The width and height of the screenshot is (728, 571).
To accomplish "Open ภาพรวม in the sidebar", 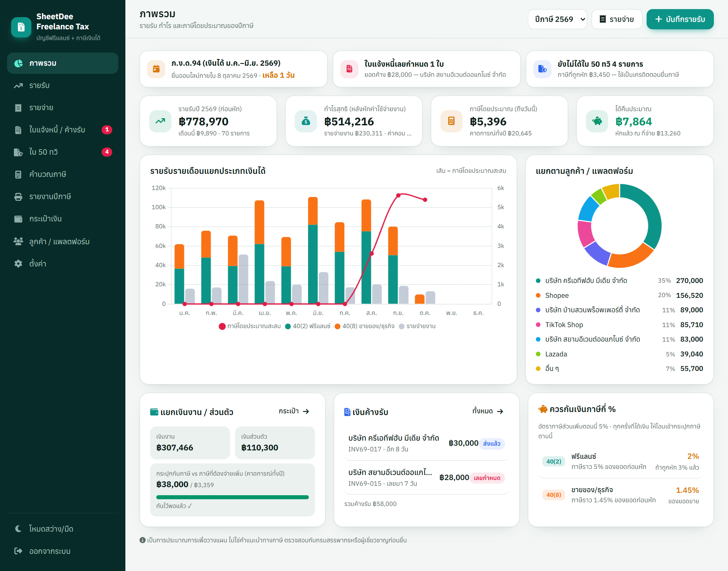I will click(63, 63).
